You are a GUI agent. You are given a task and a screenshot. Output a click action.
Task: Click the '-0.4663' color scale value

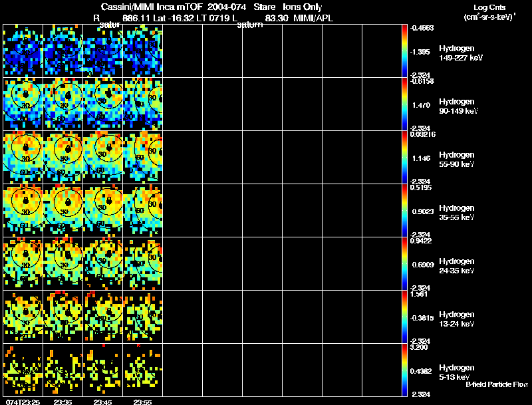point(422,28)
